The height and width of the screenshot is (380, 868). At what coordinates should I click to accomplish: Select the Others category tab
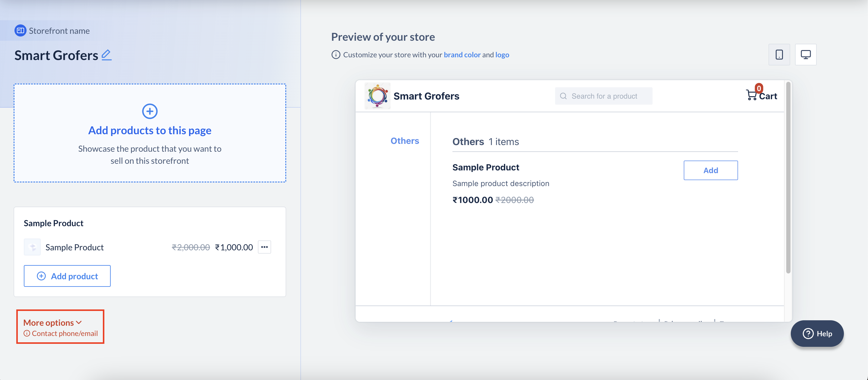coord(404,140)
